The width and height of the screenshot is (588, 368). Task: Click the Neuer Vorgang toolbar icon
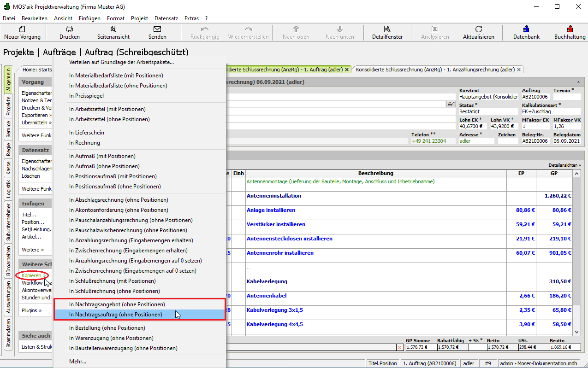[22, 32]
